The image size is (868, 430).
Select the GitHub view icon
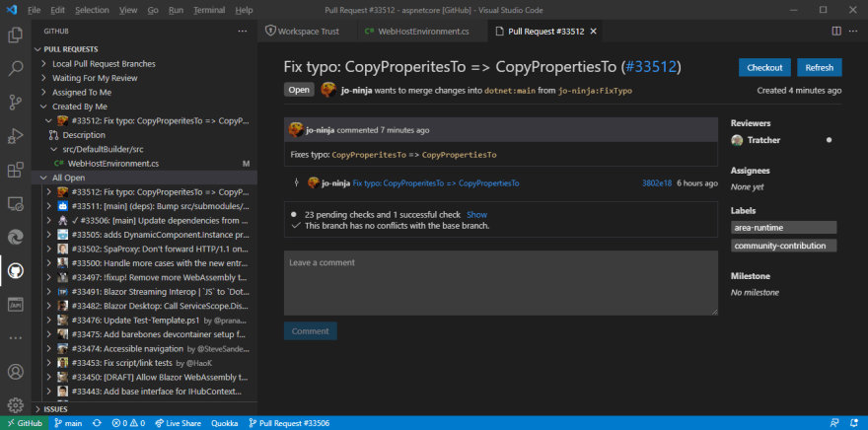click(16, 271)
